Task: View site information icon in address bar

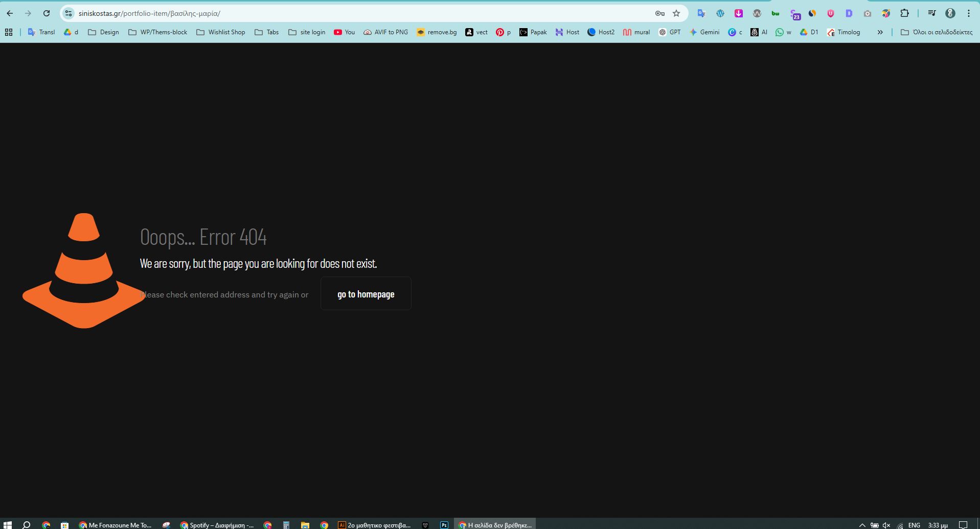Action: [x=69, y=14]
